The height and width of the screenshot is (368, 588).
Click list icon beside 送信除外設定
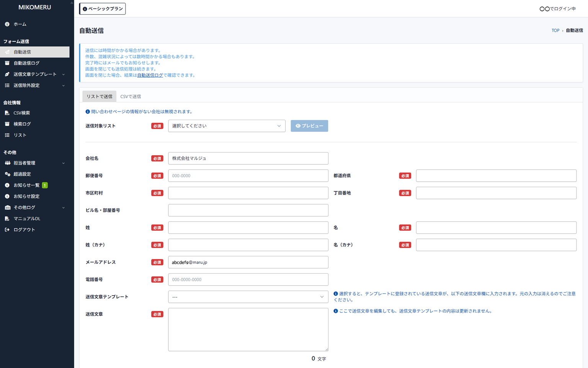click(7, 85)
